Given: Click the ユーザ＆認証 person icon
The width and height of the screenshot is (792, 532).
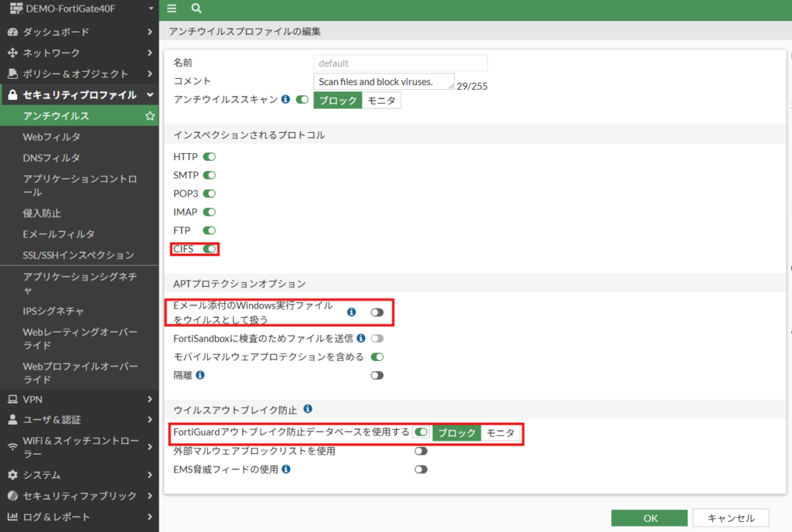Looking at the screenshot, I should pyautogui.click(x=12, y=419).
